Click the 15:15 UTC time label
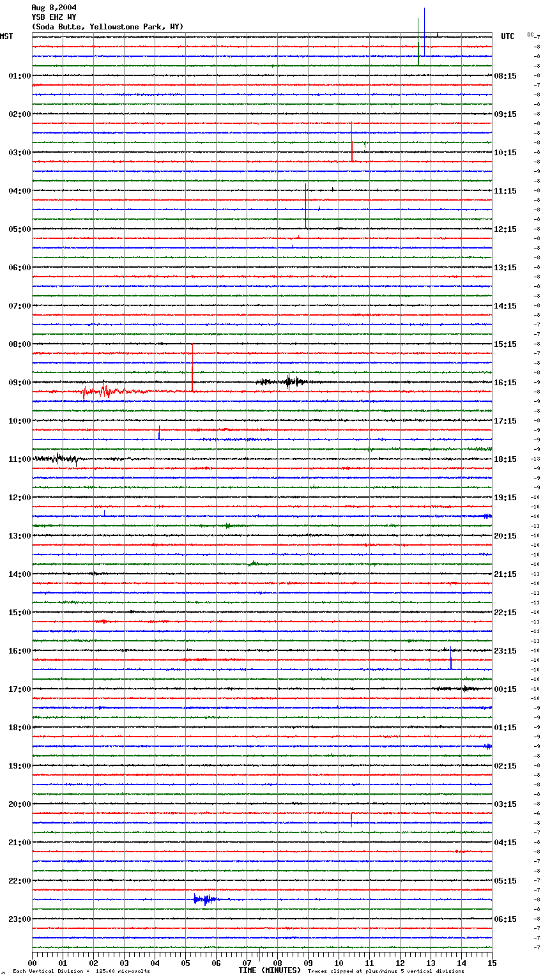Image resolution: width=543 pixels, height=980 pixels. coord(505,344)
